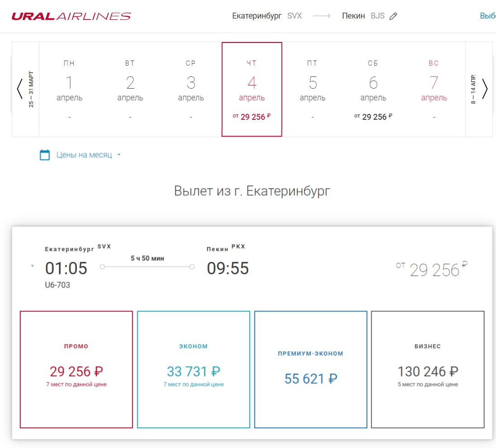Screen dimensions: 496x448
Task: Choose the Промо fare for 29 256 ₽
Action: point(76,369)
